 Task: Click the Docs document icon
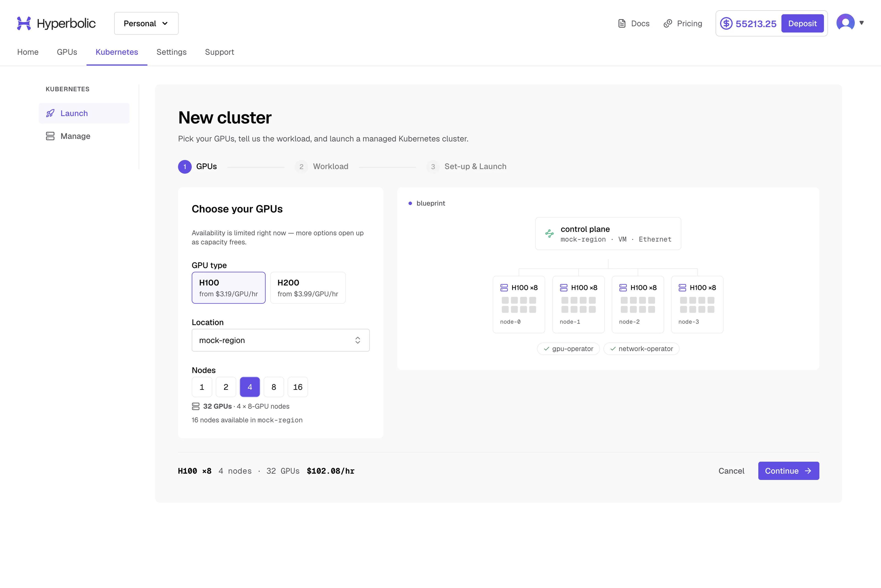click(622, 23)
